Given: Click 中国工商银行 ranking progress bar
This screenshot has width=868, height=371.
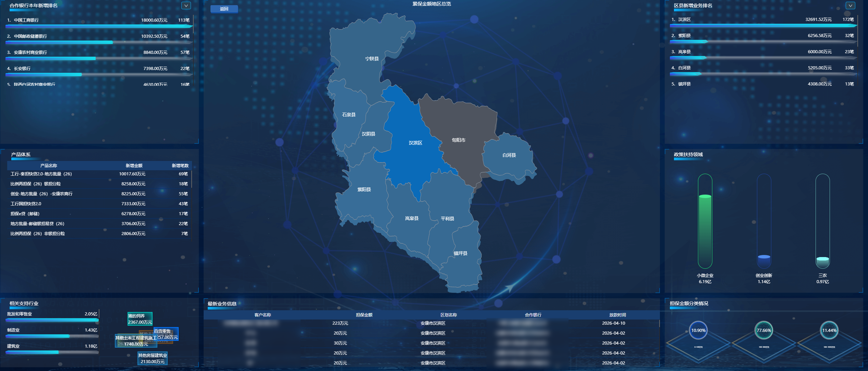Looking at the screenshot, I should 99,26.
